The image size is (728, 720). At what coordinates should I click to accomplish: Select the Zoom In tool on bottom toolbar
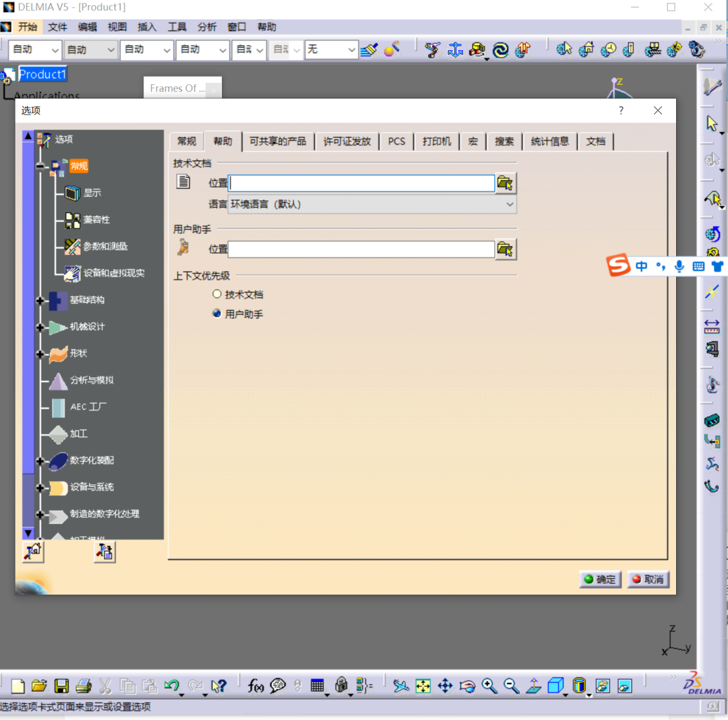click(x=489, y=686)
